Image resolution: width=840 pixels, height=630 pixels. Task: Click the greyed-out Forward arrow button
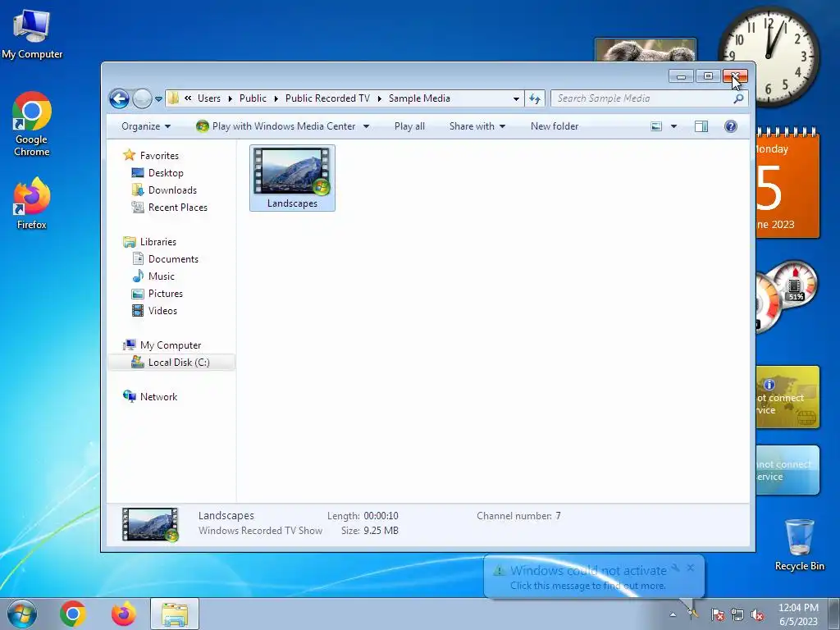click(x=142, y=98)
